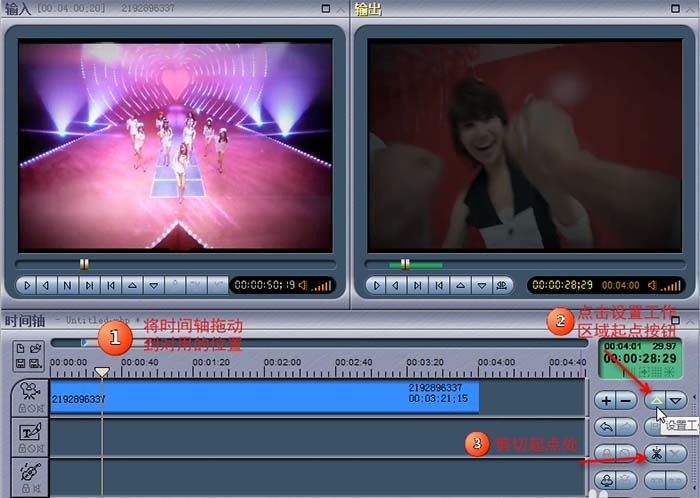Mute the input monitor speaker
Viewport: 700px width, 498px height.
pyautogui.click(x=303, y=285)
